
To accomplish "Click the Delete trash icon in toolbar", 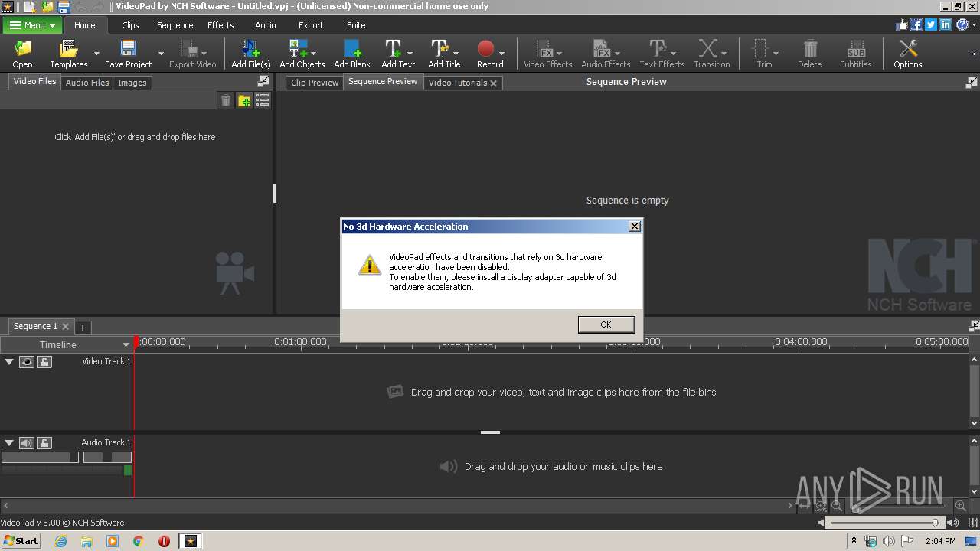I will pyautogui.click(x=809, y=50).
